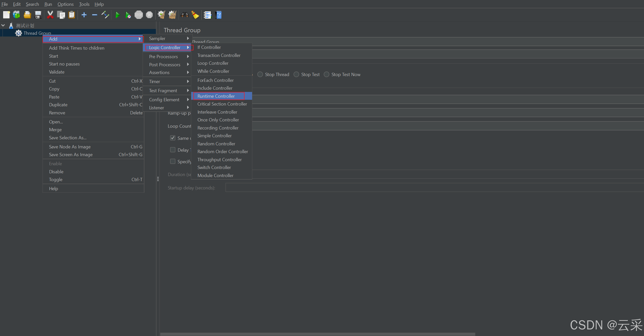
Task: Select the Stop Thread radio button
Action: (260, 74)
